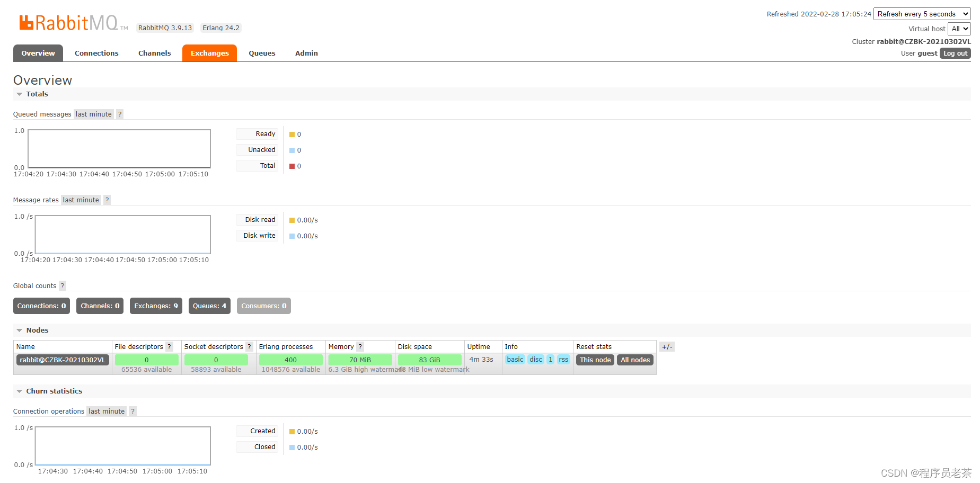Open help for Memory column

[x=360, y=346]
